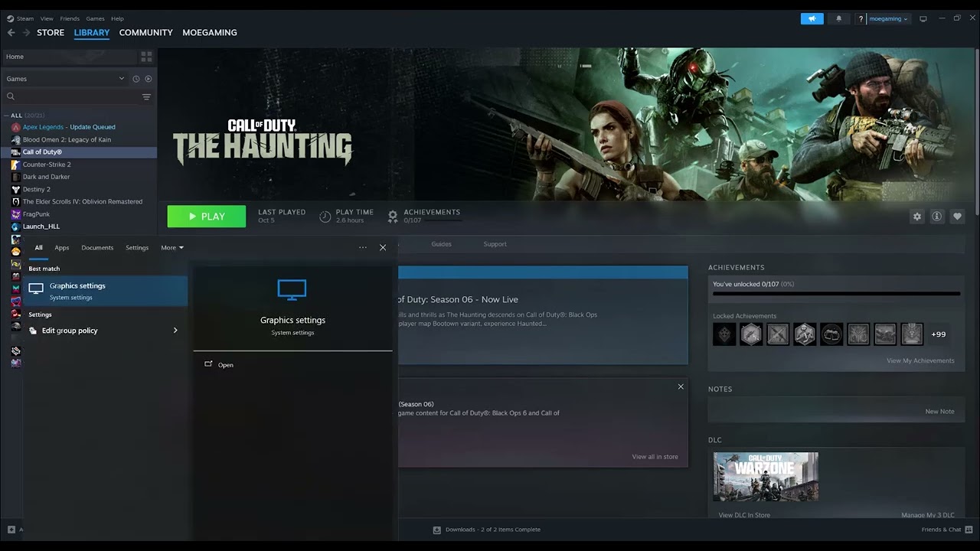The width and height of the screenshot is (980, 551).
Task: Open the beer mugs locked achievement
Action: coord(831,334)
